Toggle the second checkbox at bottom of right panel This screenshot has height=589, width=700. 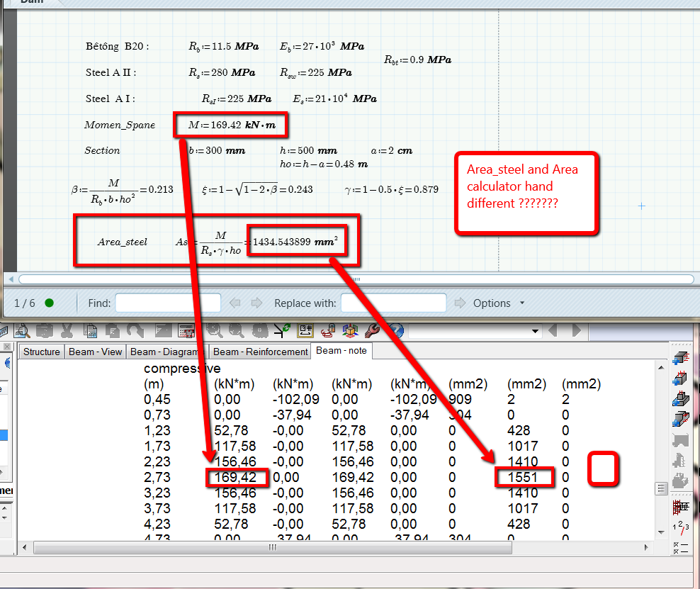[674, 551]
